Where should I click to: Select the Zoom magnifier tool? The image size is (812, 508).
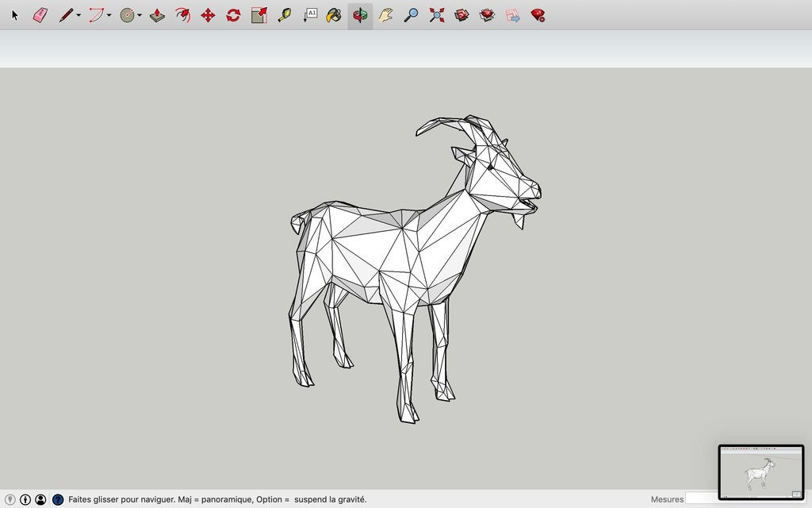411,13
